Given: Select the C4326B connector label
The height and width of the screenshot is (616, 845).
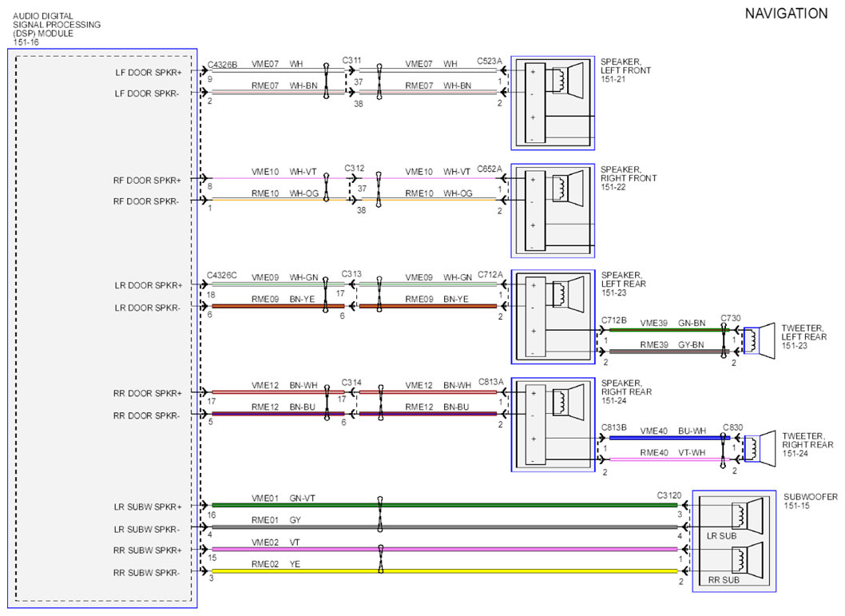Looking at the screenshot, I should click(x=223, y=65).
